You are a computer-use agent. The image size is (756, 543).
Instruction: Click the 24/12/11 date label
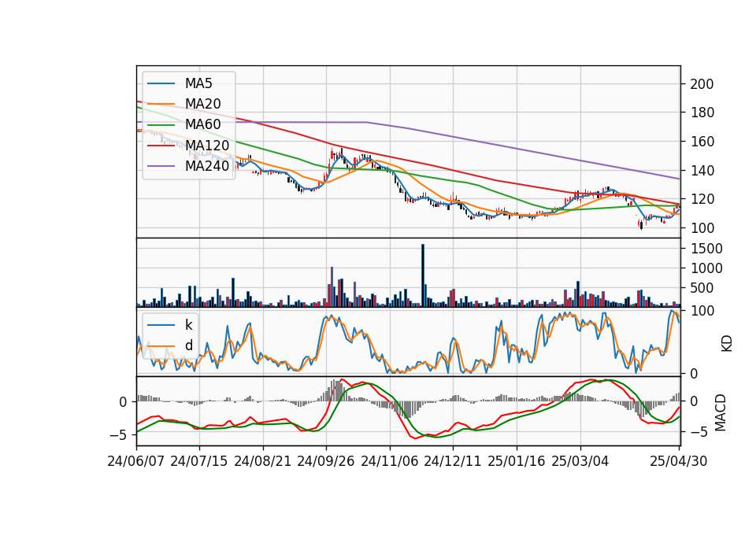(453, 461)
